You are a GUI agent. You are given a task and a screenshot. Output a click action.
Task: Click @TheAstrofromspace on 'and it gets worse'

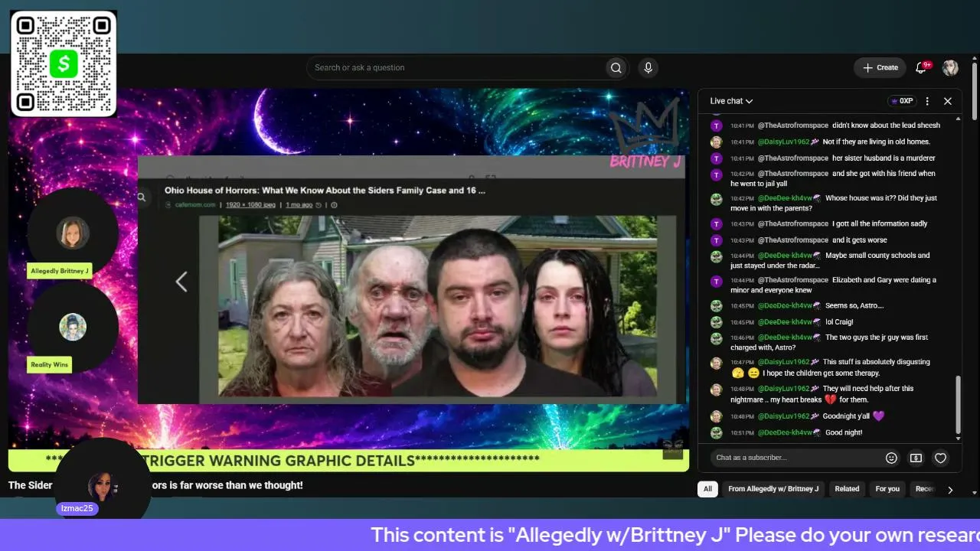tap(793, 240)
